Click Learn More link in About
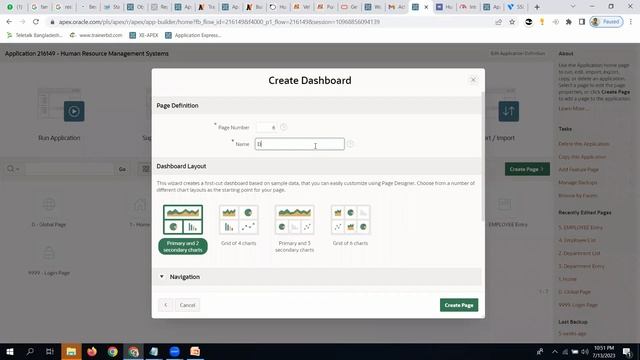The image size is (640, 360). coord(573,109)
